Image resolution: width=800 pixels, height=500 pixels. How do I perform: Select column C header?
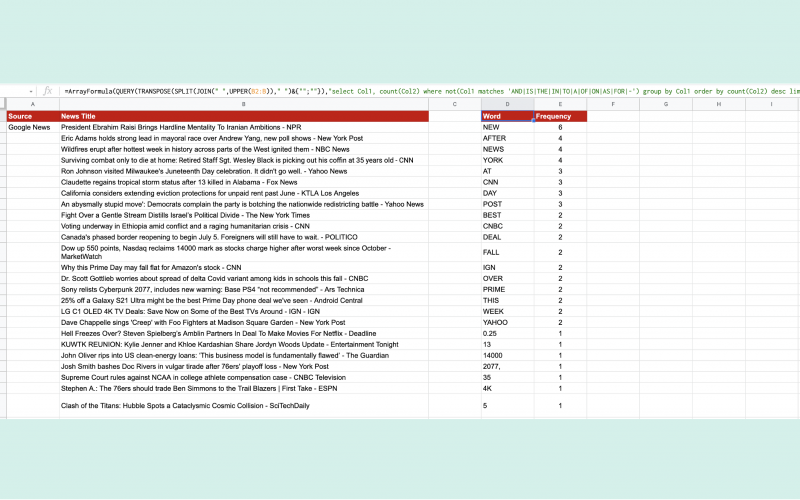pyautogui.click(x=454, y=104)
